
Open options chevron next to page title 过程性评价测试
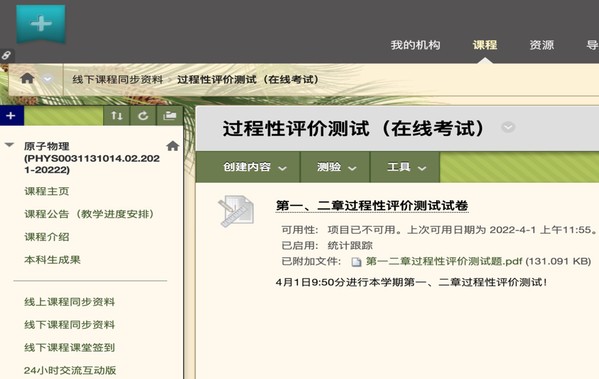[x=508, y=127]
